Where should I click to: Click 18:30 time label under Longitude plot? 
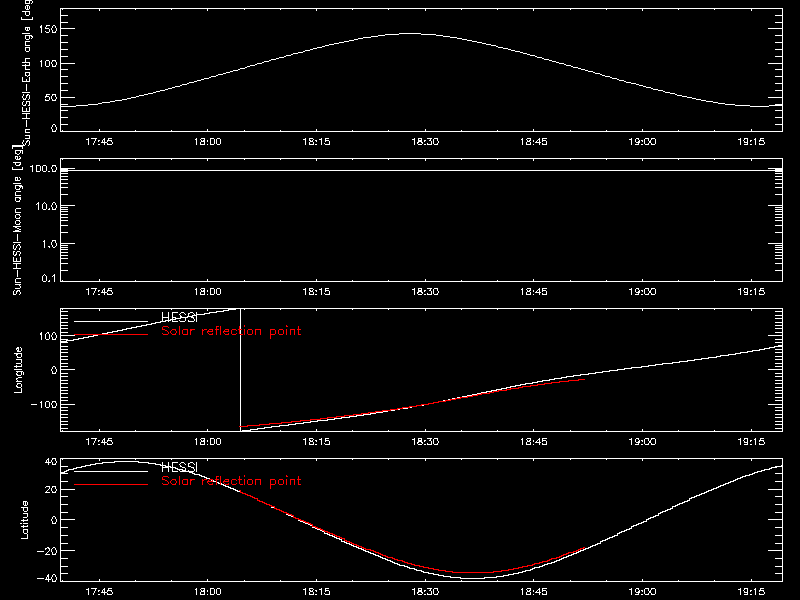click(x=425, y=442)
